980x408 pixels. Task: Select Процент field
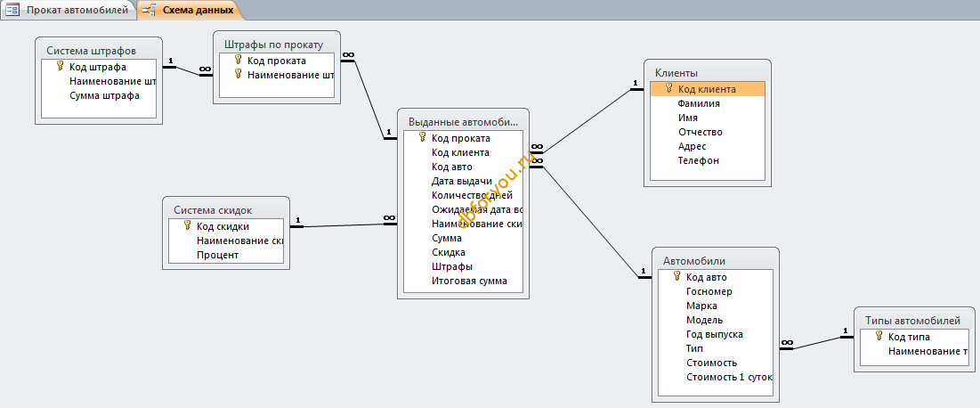[x=225, y=256]
